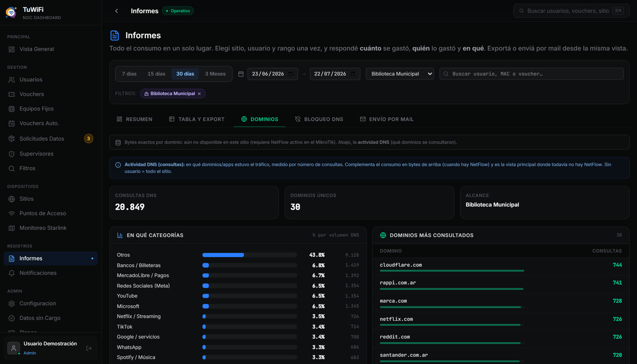637x364 pixels.
Task: Click the Vista General grid icon
Action: point(12,49)
